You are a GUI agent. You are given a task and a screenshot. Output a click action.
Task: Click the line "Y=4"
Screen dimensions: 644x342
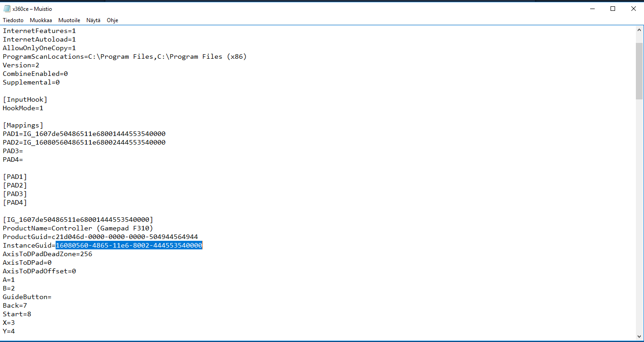coord(9,331)
